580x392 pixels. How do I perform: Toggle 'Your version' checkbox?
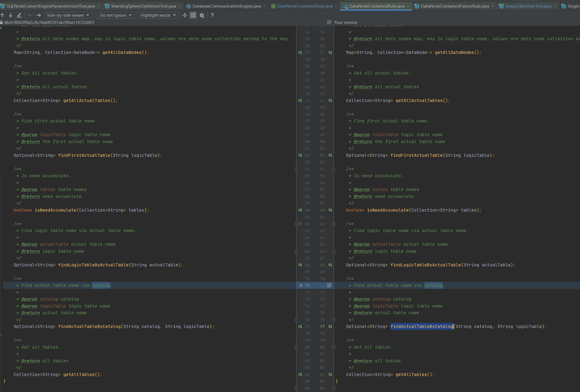tap(329, 22)
